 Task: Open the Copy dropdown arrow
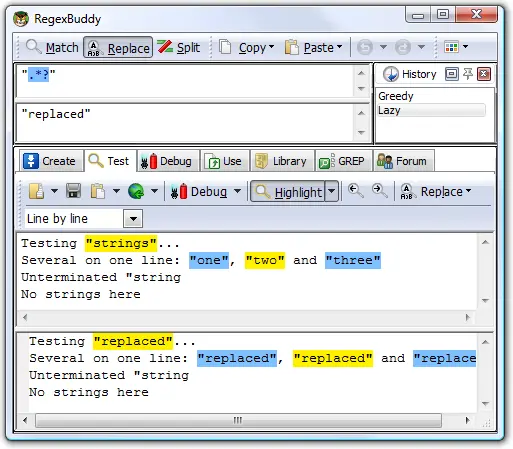[271, 47]
